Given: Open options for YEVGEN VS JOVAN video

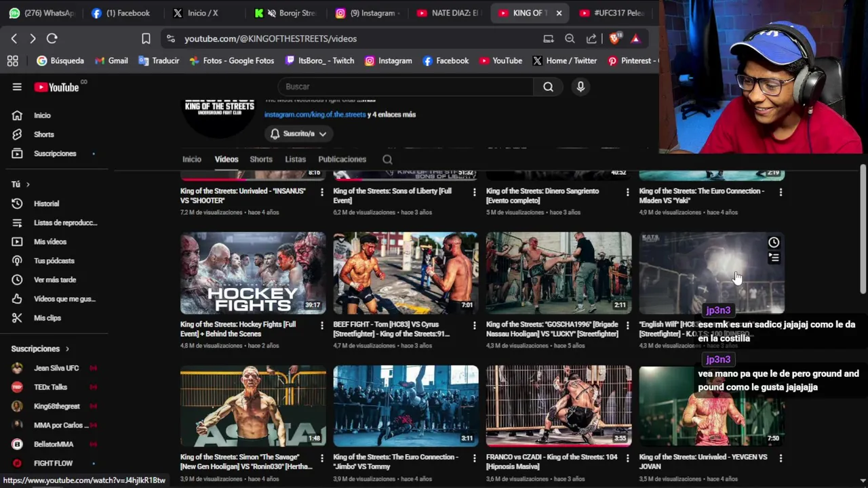Looking at the screenshot, I should click(781, 459).
